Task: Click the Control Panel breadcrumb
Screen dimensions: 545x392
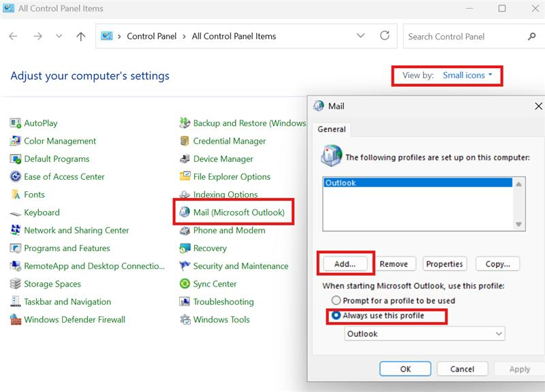Action: (151, 36)
